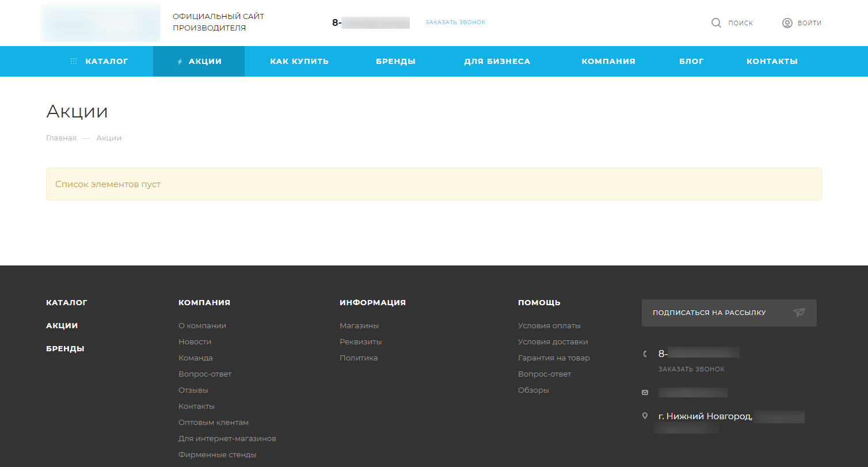The image size is (868, 467).
Task: Click the footer location pin icon
Action: point(645,416)
